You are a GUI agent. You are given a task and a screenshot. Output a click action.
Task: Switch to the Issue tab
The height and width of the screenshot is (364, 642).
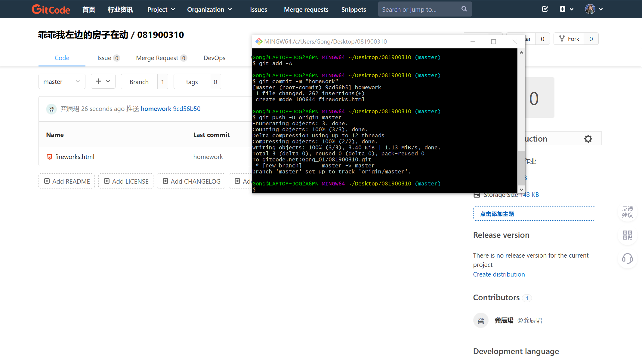pos(108,58)
